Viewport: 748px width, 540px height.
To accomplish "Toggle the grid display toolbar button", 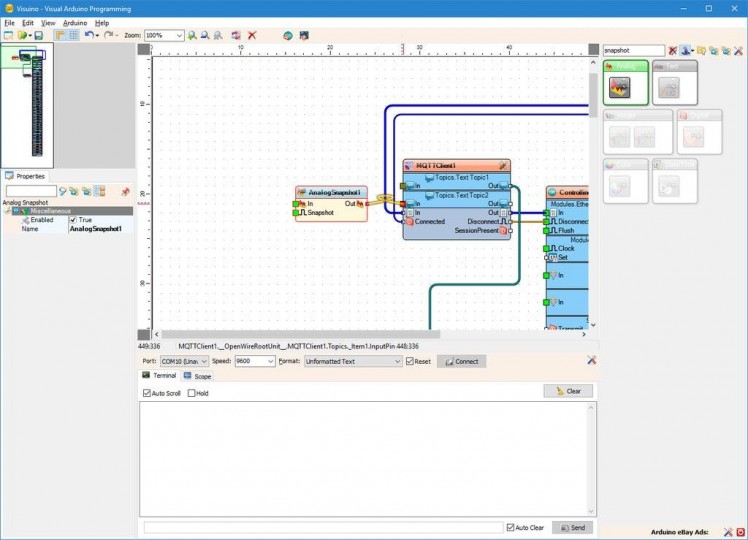I will point(74,35).
